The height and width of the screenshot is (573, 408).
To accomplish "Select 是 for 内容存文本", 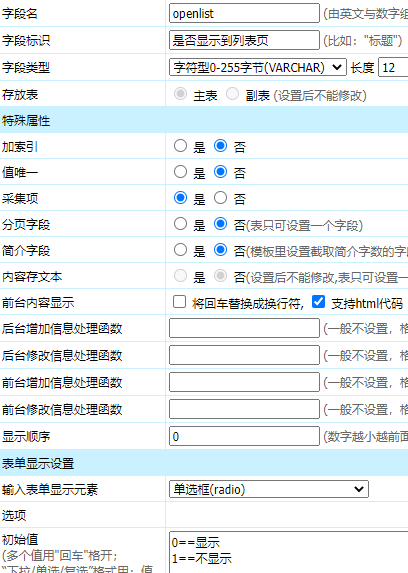I will [x=180, y=276].
